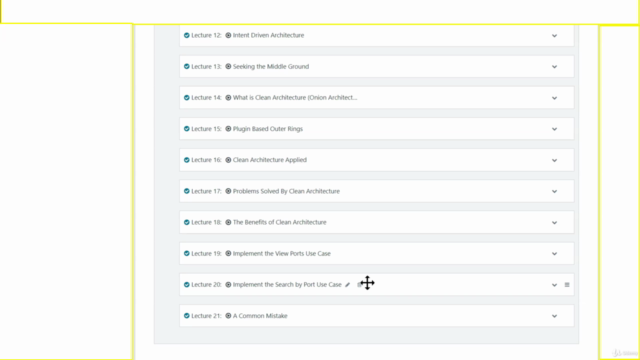Screen dimensions: 640x360
Task: Click the video icon before Clean Architecture Applied
Action: 228,160
